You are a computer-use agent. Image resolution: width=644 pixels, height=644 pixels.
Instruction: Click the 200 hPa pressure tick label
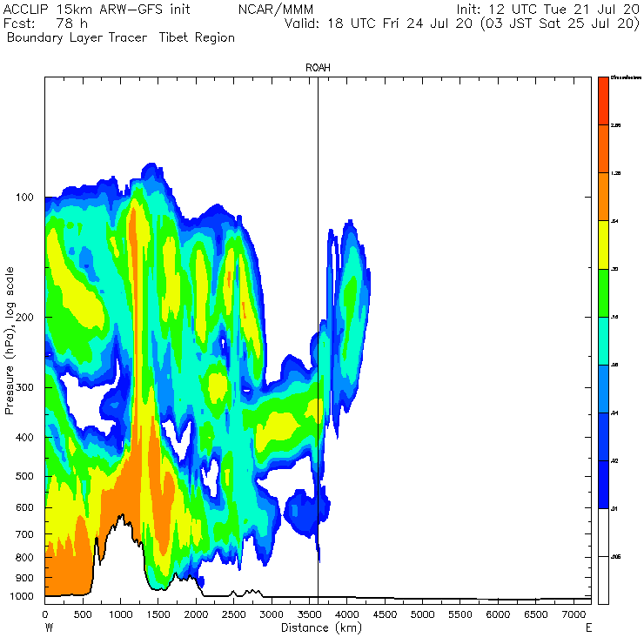point(24,317)
